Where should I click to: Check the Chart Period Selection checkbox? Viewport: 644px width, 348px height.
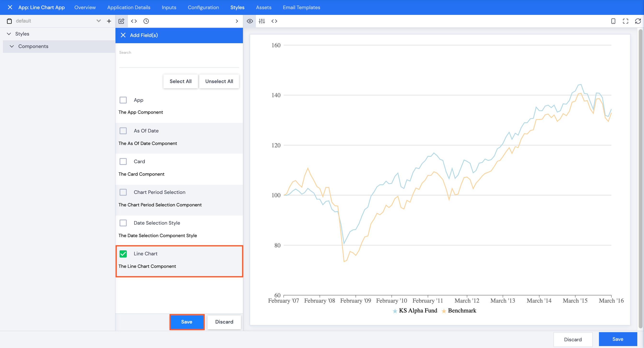pyautogui.click(x=123, y=192)
